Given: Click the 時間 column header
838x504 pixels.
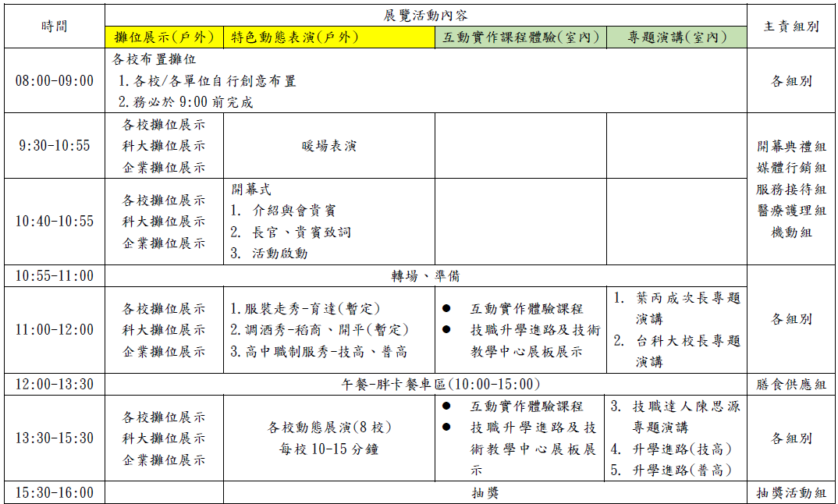Looking at the screenshot, I should pyautogui.click(x=54, y=26).
